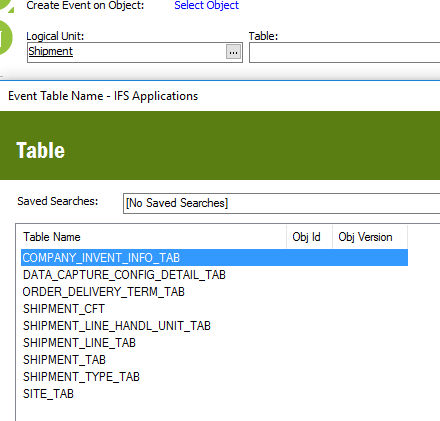The height and width of the screenshot is (421, 440).
Task: Open the Saved Searches combo box
Action: pos(281,203)
